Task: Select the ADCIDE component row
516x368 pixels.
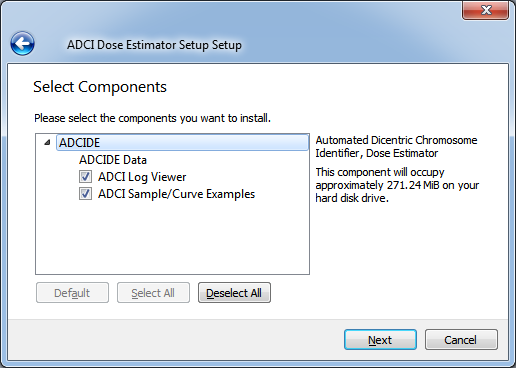Action: (182, 143)
